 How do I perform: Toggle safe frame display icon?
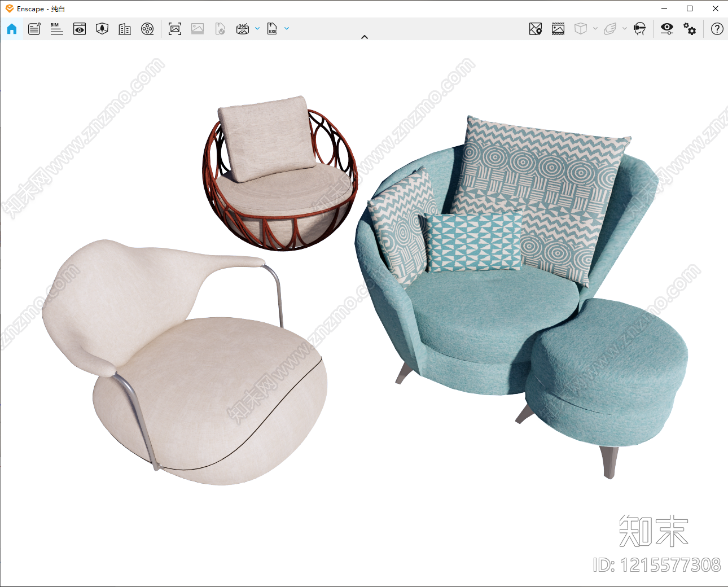pos(558,29)
